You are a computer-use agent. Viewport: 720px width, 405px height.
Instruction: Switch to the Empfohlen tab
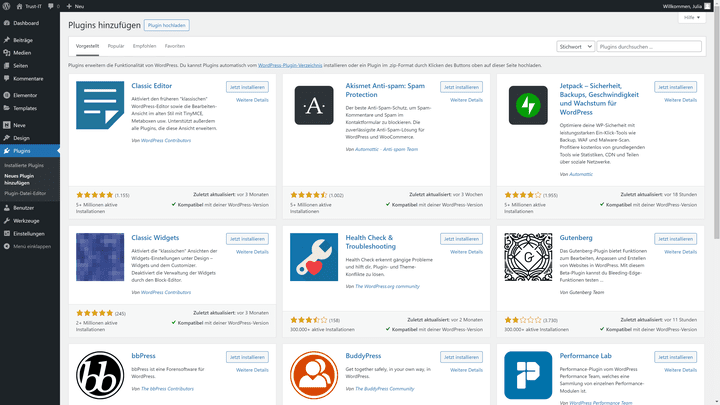pyautogui.click(x=145, y=46)
